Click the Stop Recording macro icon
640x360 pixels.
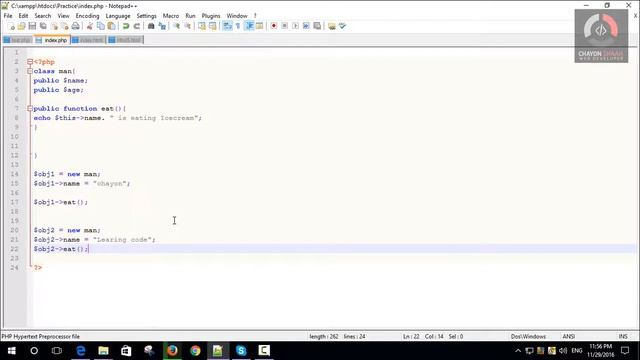[284, 26]
